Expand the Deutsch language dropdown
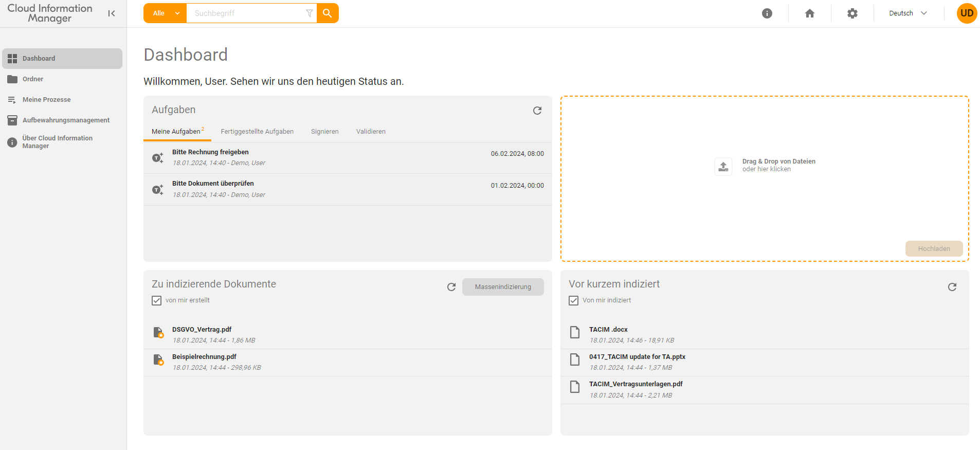This screenshot has height=450, width=980. click(908, 13)
